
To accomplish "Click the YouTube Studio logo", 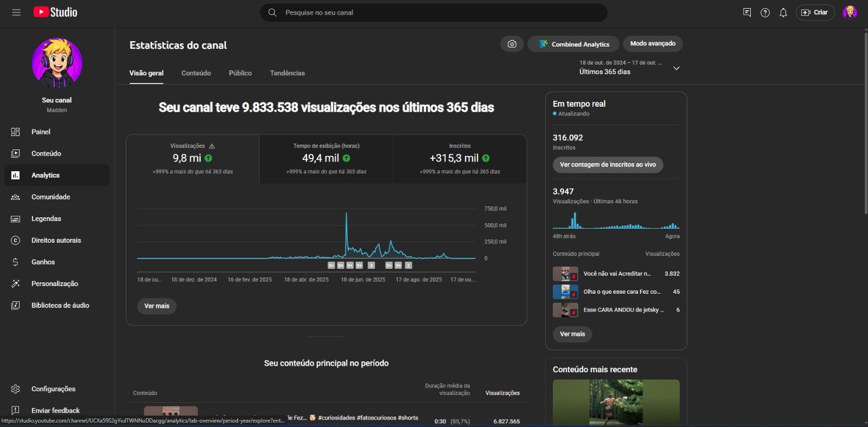I will click(x=55, y=12).
